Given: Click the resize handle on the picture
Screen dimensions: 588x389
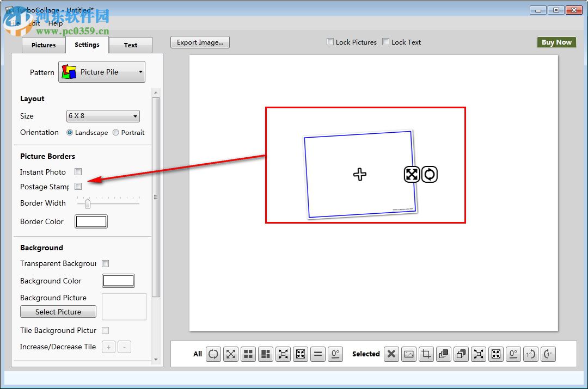Looking at the screenshot, I should (412, 174).
